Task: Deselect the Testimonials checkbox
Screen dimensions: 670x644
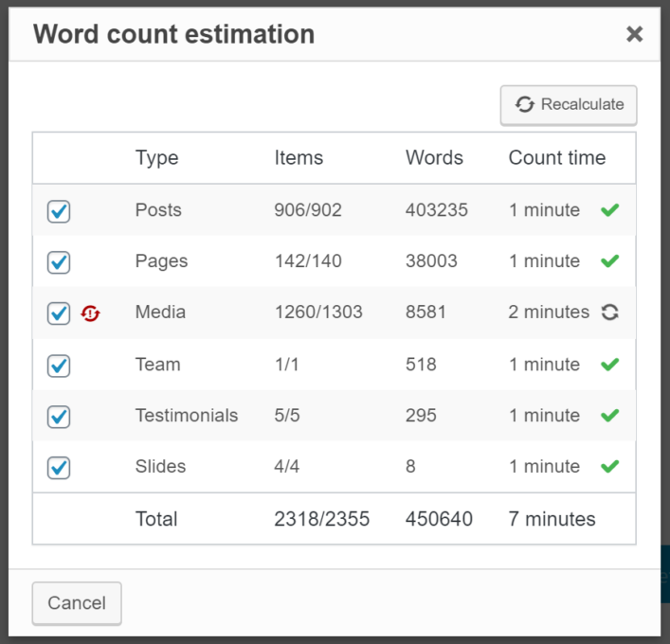Action: pos(59,417)
